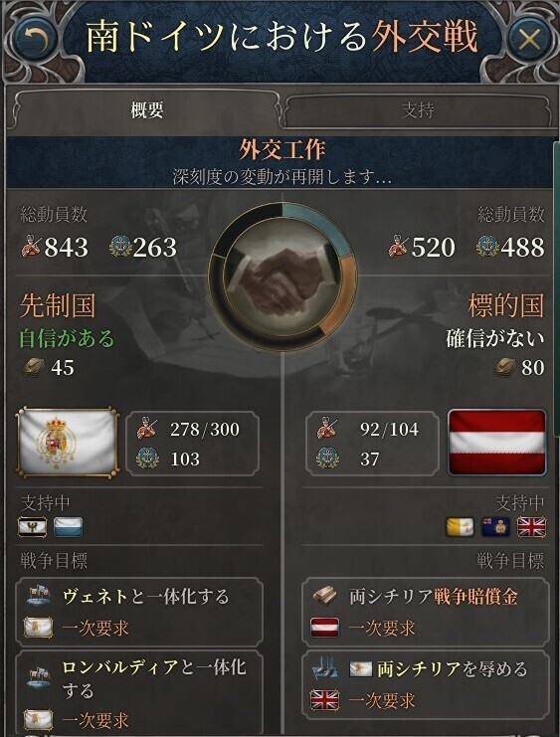Click the handshake escalation dial
The width and height of the screenshot is (560, 737).
coord(282,276)
